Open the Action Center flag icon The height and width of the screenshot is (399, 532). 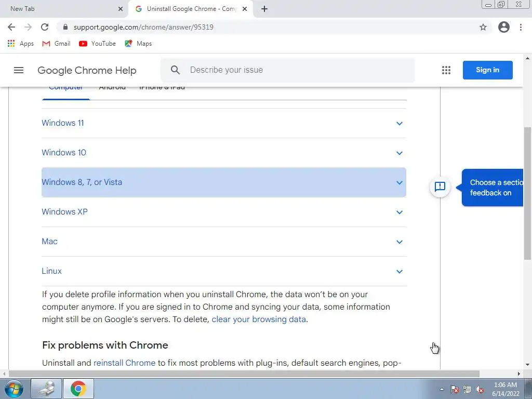point(455,390)
